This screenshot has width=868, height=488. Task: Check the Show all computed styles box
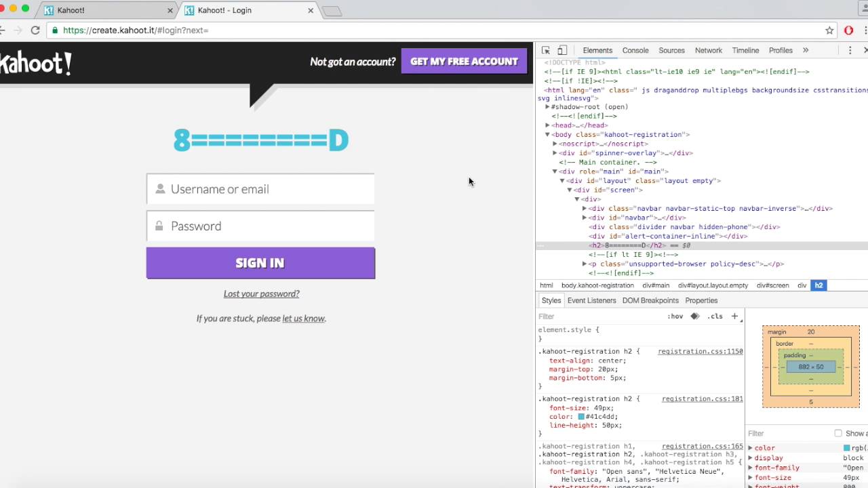pos(838,433)
